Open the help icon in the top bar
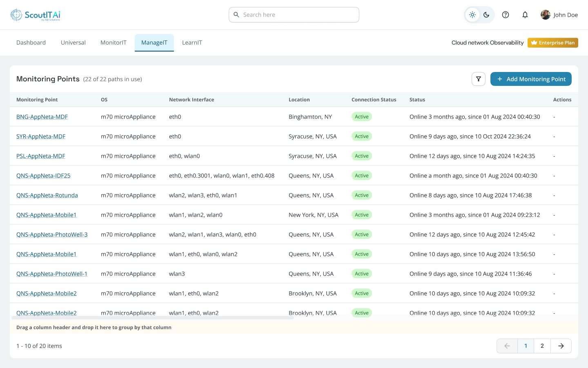The height and width of the screenshot is (368, 588). tap(506, 14)
